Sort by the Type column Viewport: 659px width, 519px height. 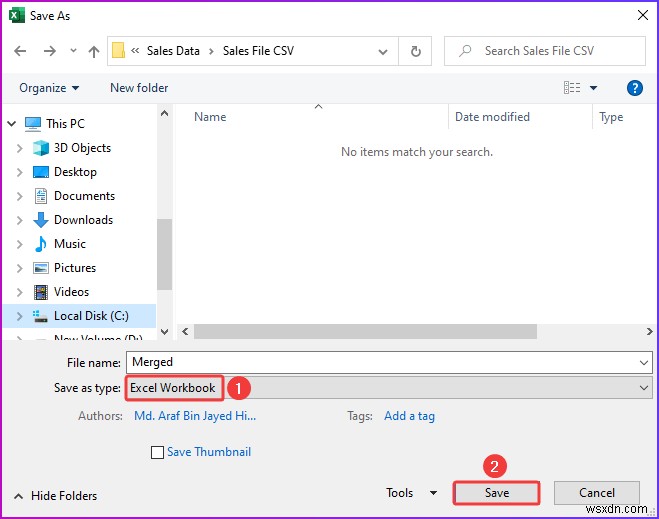611,117
